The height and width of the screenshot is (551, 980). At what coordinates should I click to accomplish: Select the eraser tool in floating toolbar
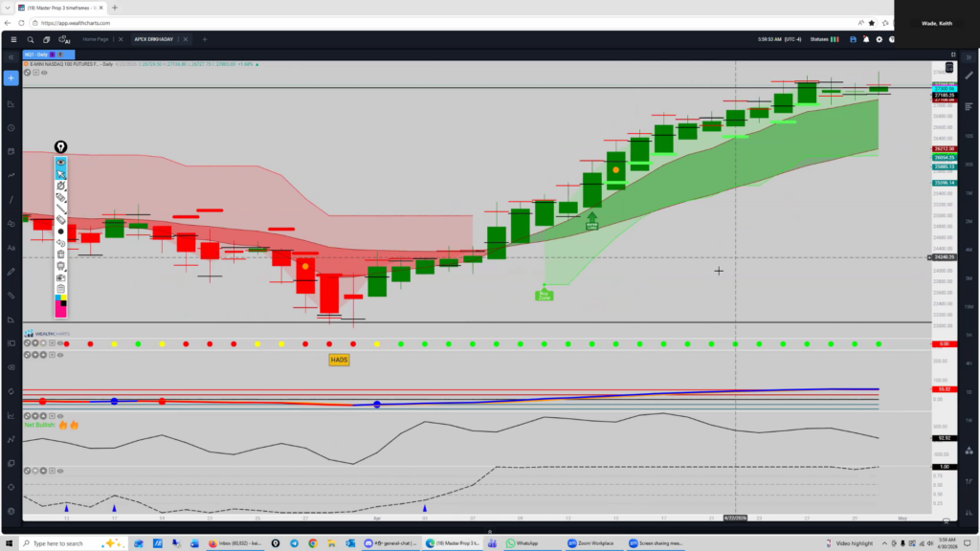[x=60, y=220]
